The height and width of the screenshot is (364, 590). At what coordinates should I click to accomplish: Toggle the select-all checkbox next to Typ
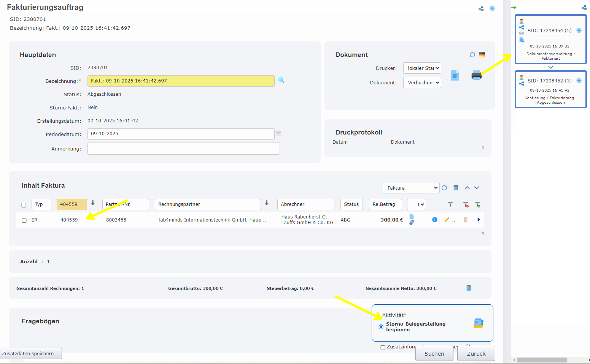(x=24, y=205)
